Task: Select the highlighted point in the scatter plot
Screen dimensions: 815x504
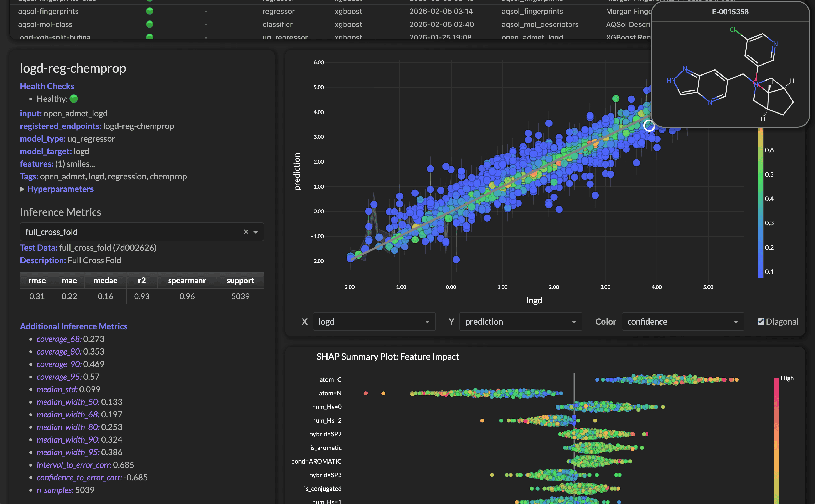Action: tap(649, 126)
